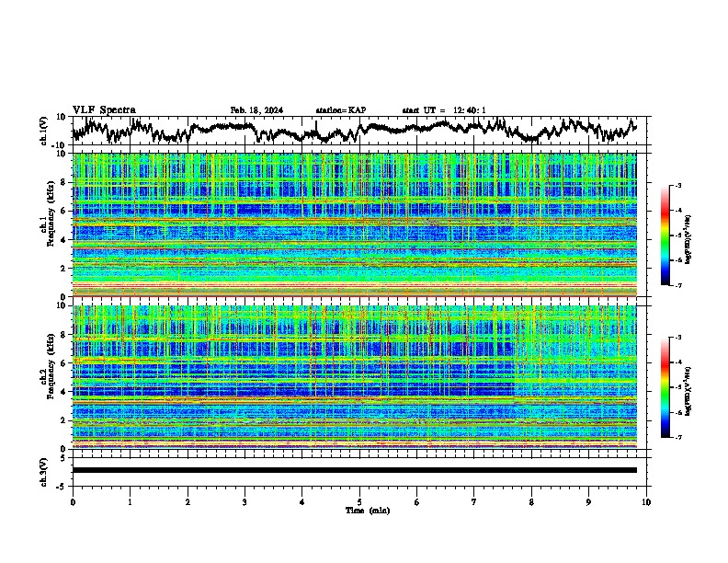Click the time axis tick label "5"
Screen dimensions: 728x563
click(x=359, y=502)
